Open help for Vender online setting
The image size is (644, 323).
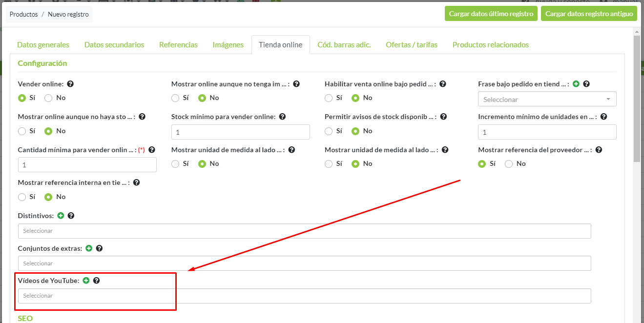coord(70,84)
